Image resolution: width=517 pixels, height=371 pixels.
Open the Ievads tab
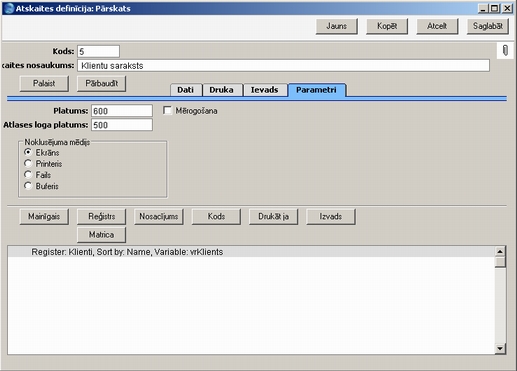[264, 90]
